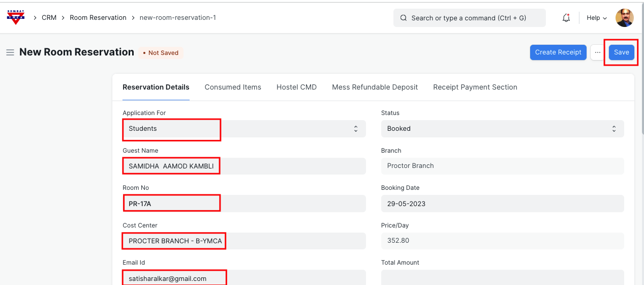Go to CRM in the breadcrumb
Screen dimensions: 644x285
[x=49, y=18]
